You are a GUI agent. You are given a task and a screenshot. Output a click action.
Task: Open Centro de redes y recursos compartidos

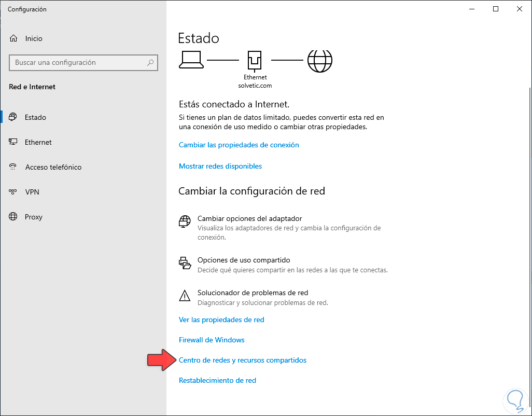(x=243, y=360)
